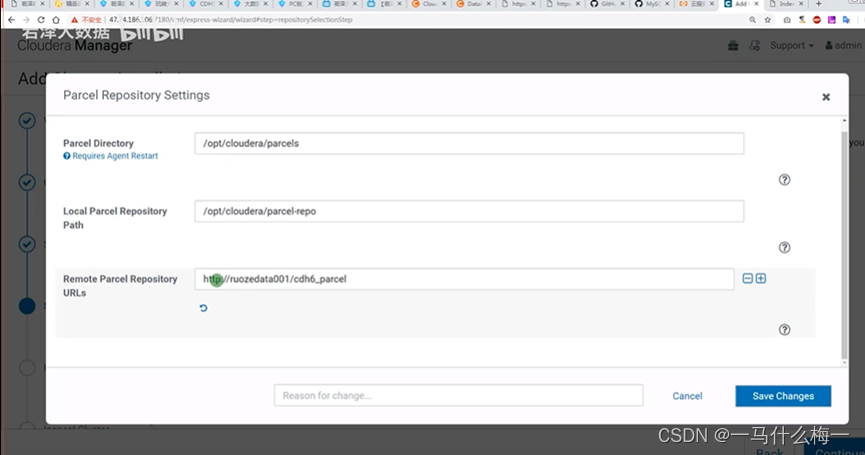Click the browser address bar URL
865x455 pixels.
pos(231,20)
